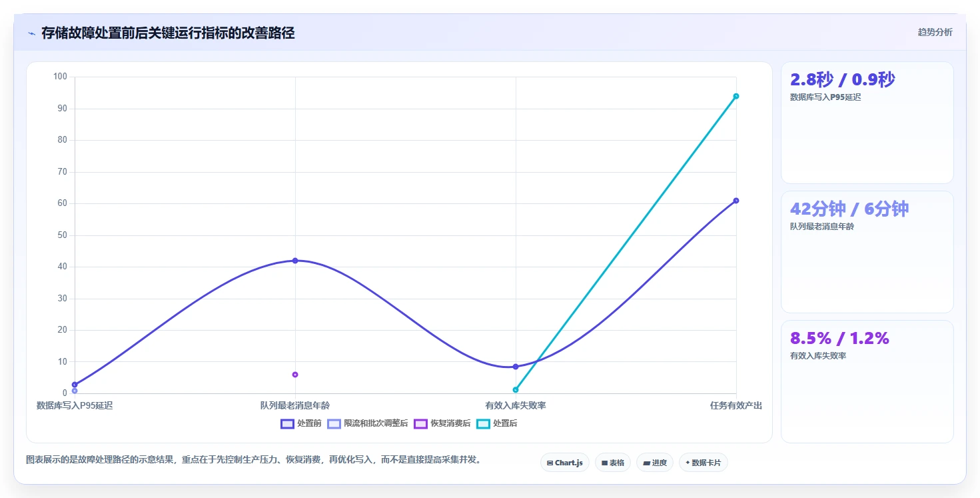The height and width of the screenshot is (498, 980).
Task: Click the 有效入库失败率 caption in the data card
Action: coord(818,356)
